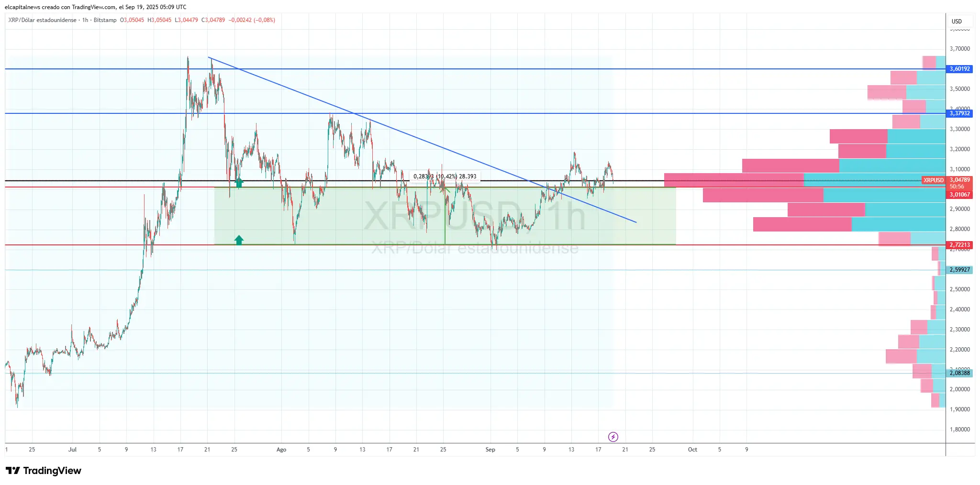Select the 3,37932 horizontal line label
The image size is (980, 485).
pos(959,113)
